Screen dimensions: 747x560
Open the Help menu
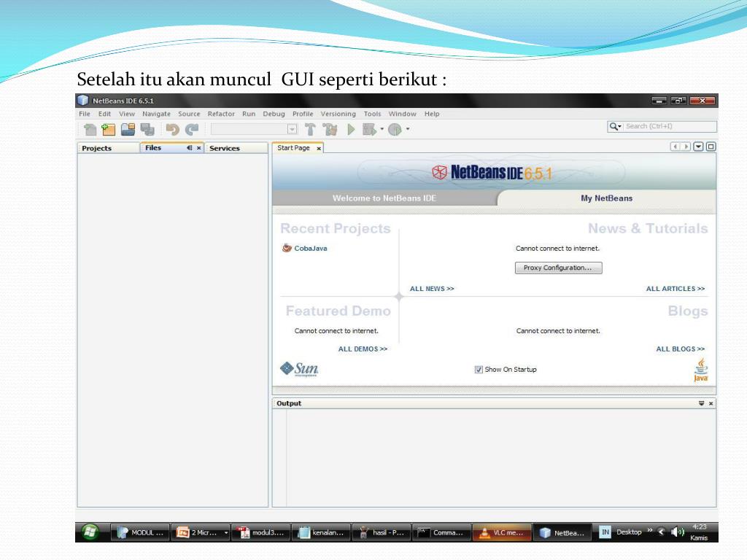(x=432, y=114)
